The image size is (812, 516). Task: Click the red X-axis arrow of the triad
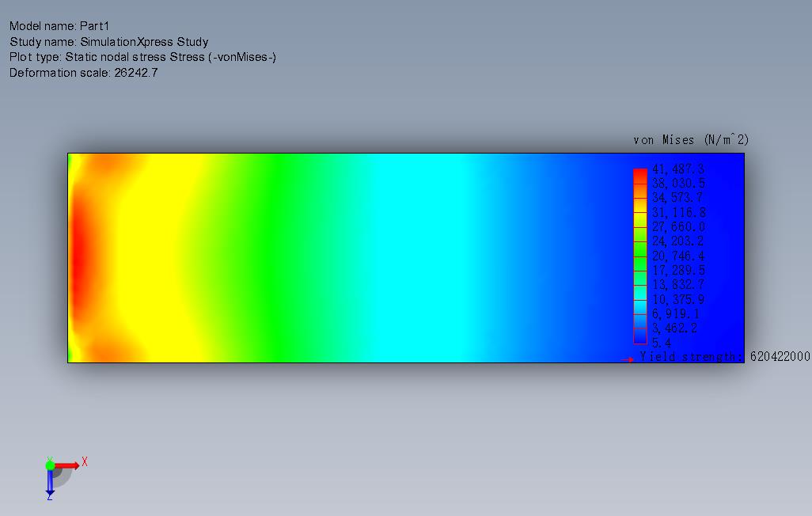pos(66,466)
